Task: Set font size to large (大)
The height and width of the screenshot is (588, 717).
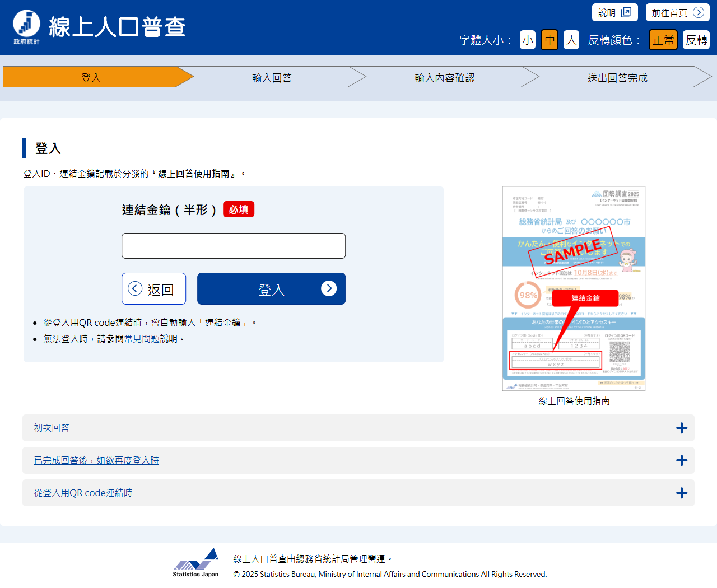Action: pos(571,40)
